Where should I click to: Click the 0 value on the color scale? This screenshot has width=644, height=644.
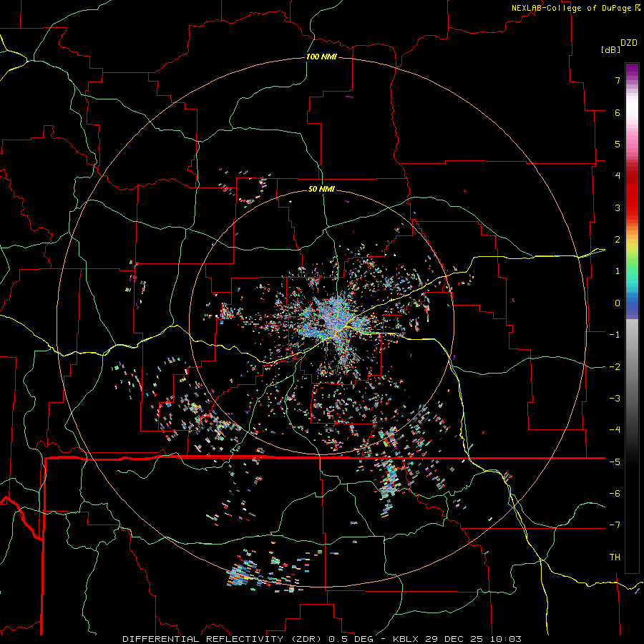[618, 303]
